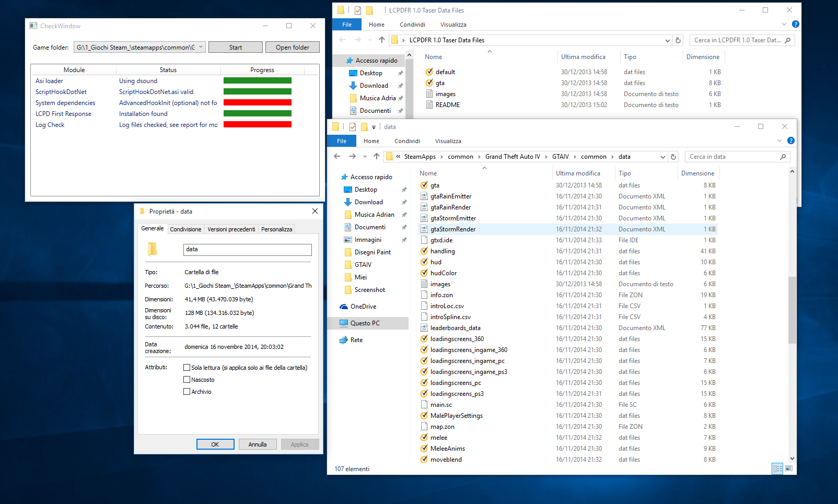Navigate back in the data explorer window
The width and height of the screenshot is (838, 504).
337,157
